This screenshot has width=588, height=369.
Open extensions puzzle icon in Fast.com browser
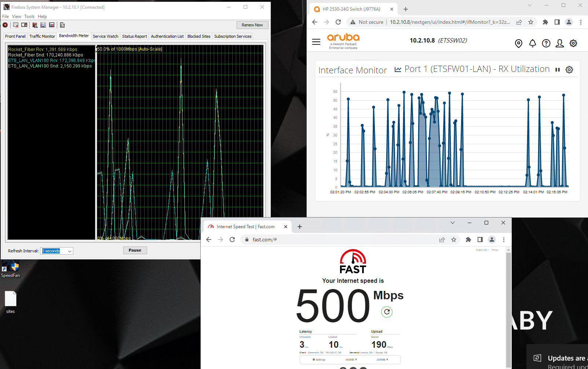click(x=468, y=240)
